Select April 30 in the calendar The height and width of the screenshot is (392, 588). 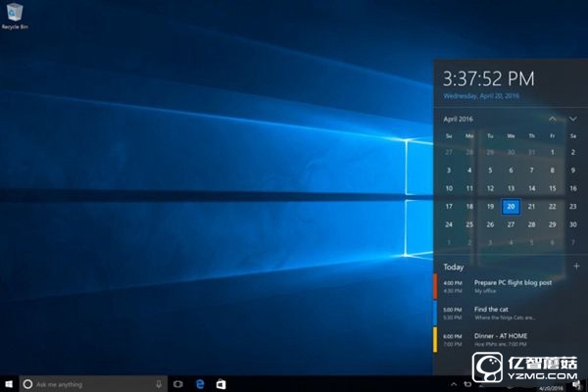click(x=572, y=223)
